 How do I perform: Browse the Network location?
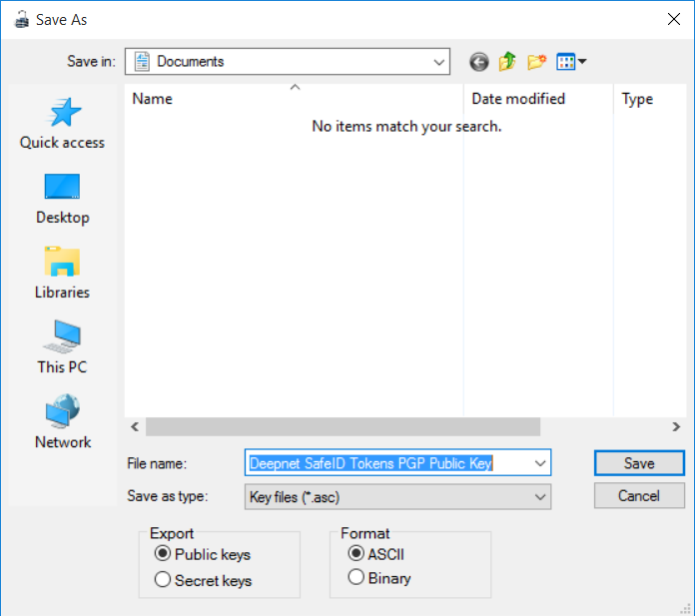pos(62,423)
